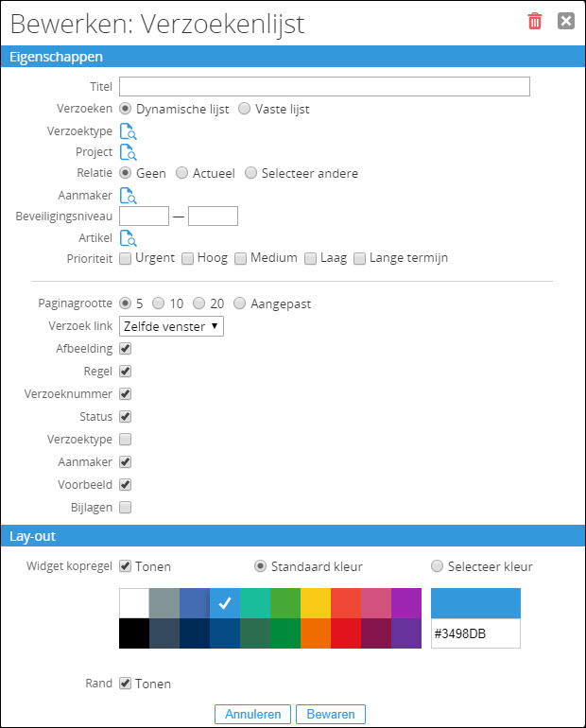Image resolution: width=586 pixels, height=728 pixels.
Task: Click the red trash delete icon
Action: point(535,21)
